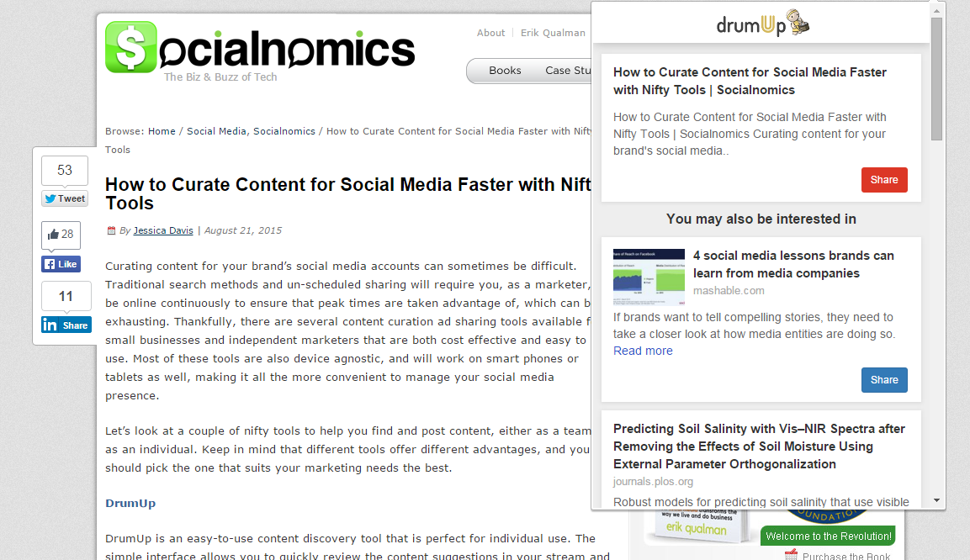970x560 pixels.
Task: Click the mashable.com source text
Action: [729, 290]
